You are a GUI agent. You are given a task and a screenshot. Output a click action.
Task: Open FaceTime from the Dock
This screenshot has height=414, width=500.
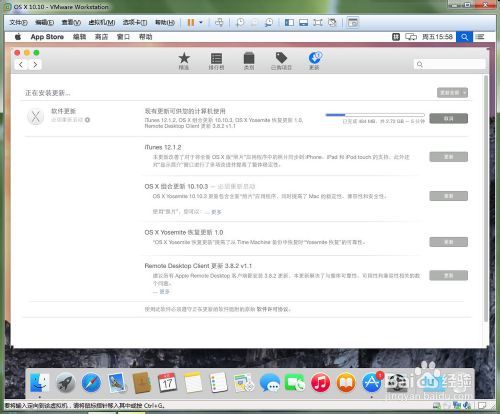295,382
